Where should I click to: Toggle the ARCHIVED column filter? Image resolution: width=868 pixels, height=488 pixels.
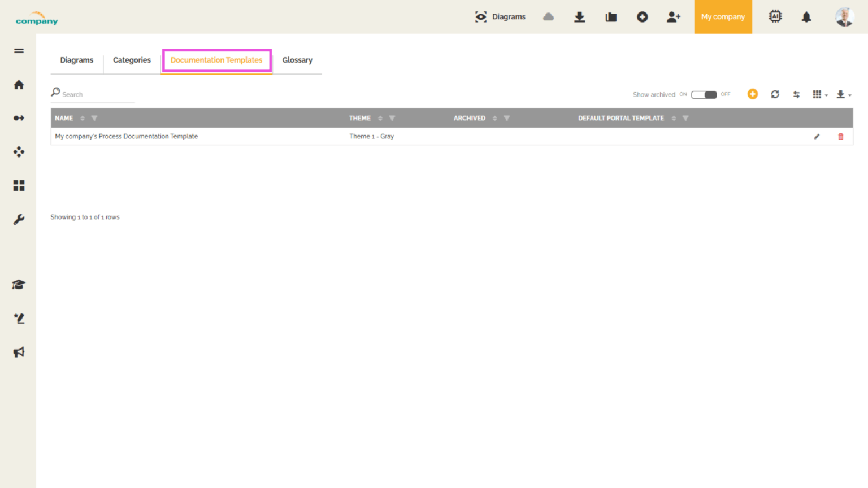coord(507,118)
